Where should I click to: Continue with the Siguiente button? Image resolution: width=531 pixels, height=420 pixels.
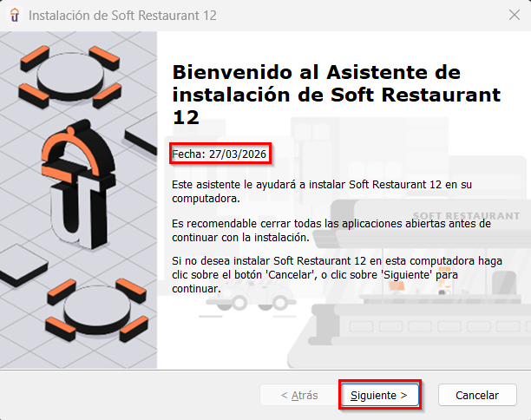tap(379, 395)
